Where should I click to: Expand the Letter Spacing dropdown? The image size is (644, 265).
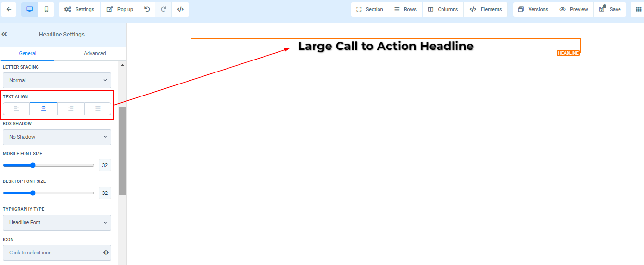[x=57, y=80]
